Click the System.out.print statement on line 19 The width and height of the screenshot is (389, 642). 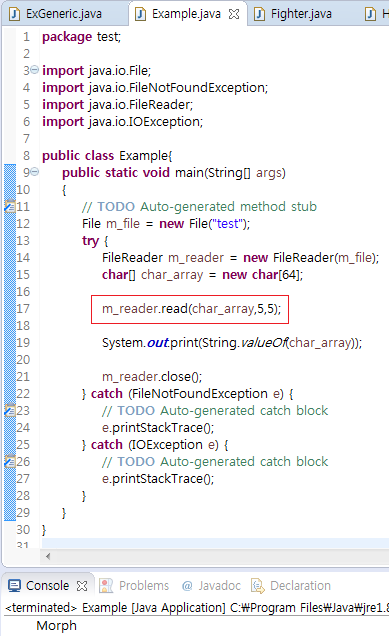coord(232,342)
